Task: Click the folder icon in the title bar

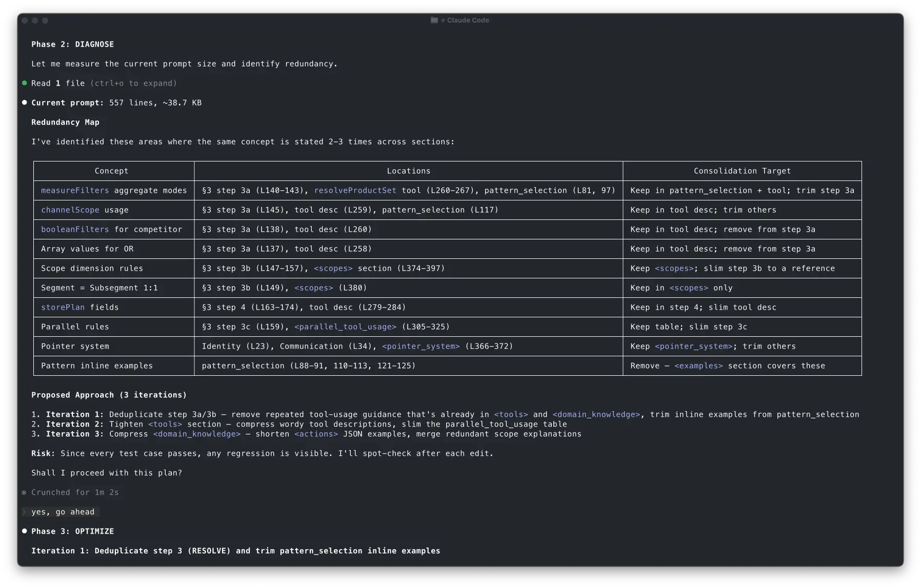Action: 434,20
